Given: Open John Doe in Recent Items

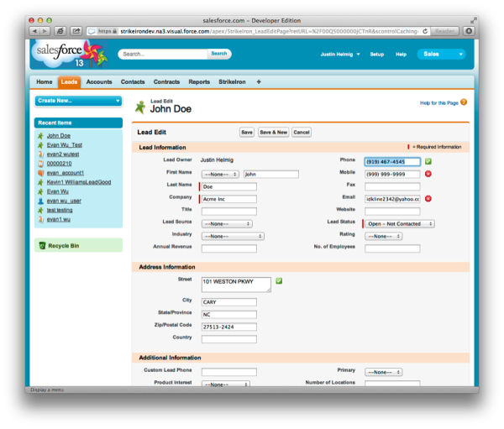Looking at the screenshot, I should click(x=59, y=136).
